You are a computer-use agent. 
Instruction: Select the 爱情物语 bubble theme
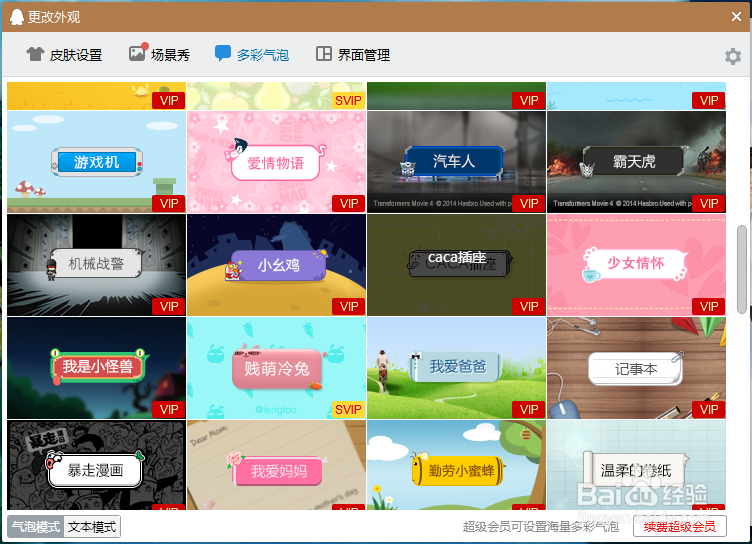(276, 162)
